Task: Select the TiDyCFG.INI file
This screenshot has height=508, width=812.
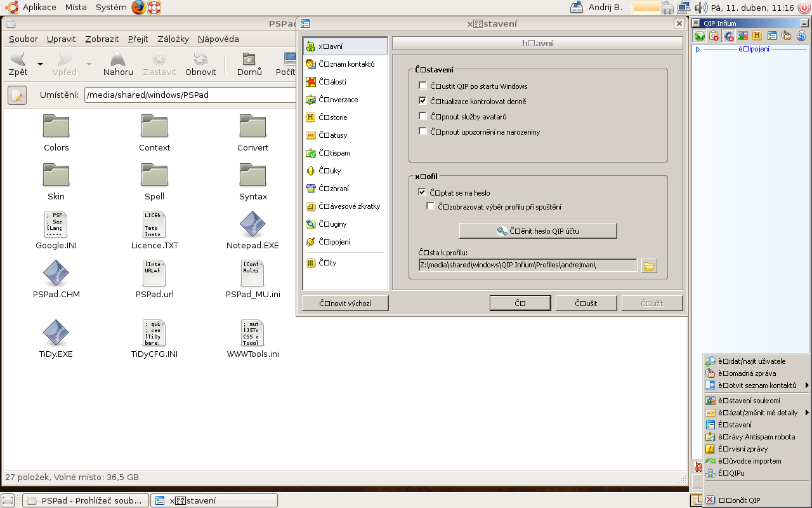Action: pos(155,340)
